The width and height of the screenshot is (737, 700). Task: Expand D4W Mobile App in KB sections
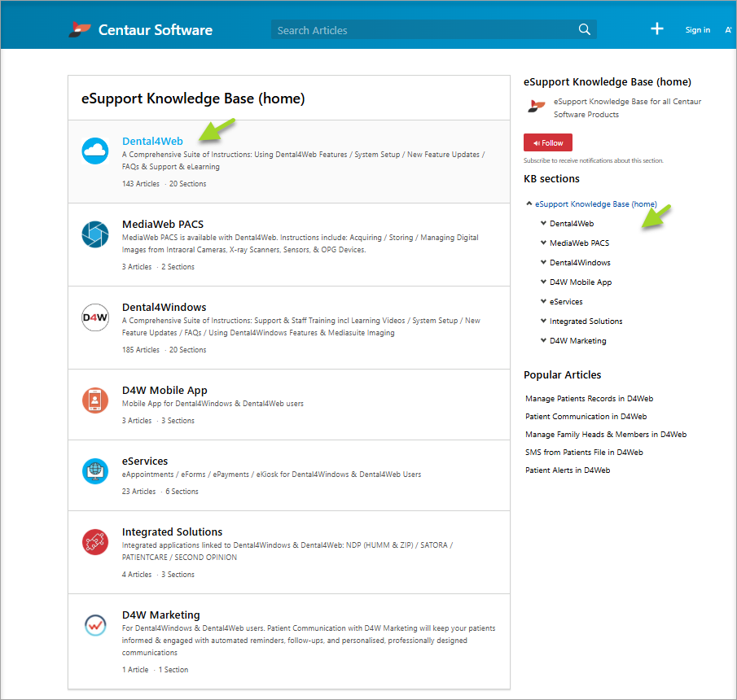point(543,282)
